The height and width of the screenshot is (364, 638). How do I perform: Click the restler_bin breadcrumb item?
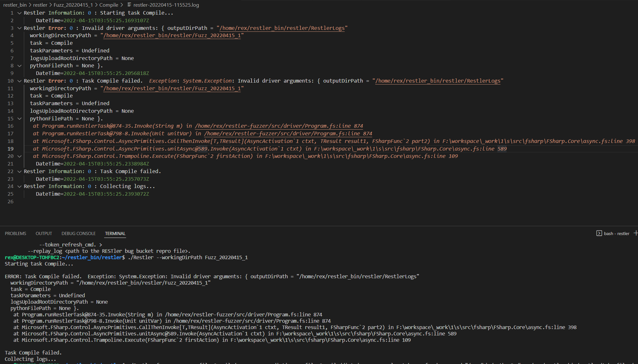15,5
